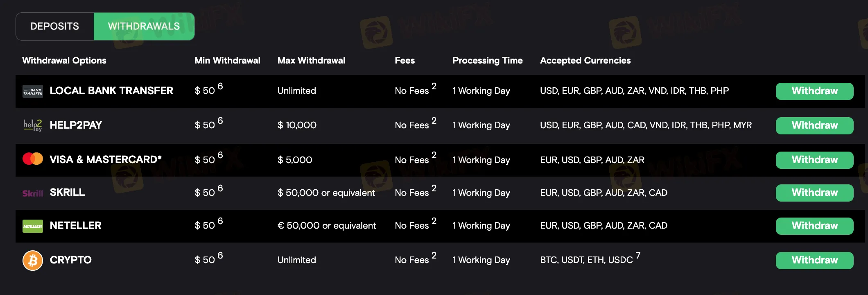Image resolution: width=868 pixels, height=295 pixels.
Task: Click the Mastercard circles icon
Action: point(33,159)
